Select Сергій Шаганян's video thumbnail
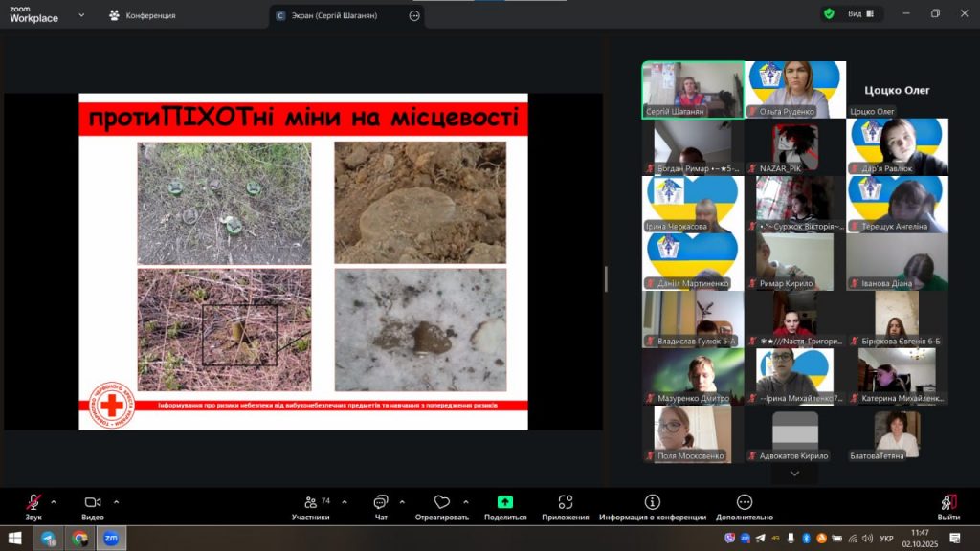Viewport: 980px width, 551px height. click(693, 90)
